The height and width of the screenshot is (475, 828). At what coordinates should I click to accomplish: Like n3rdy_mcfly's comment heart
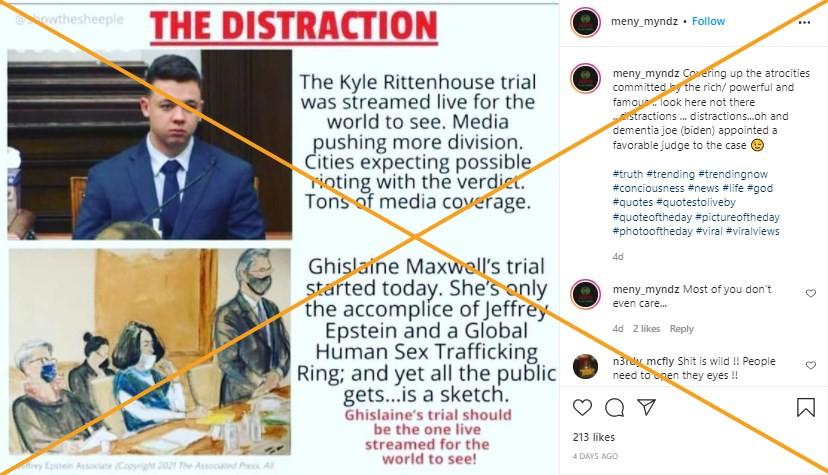tap(811, 365)
